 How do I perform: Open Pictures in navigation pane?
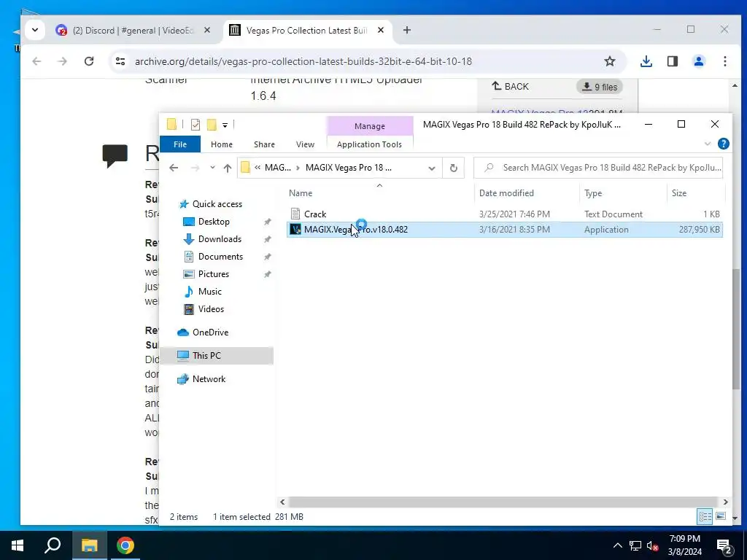click(x=213, y=274)
